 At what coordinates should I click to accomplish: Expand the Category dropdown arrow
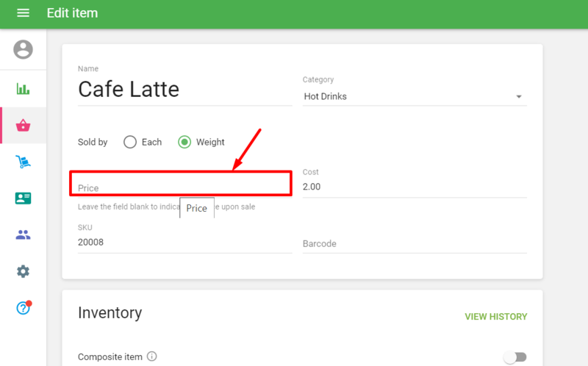(x=518, y=97)
